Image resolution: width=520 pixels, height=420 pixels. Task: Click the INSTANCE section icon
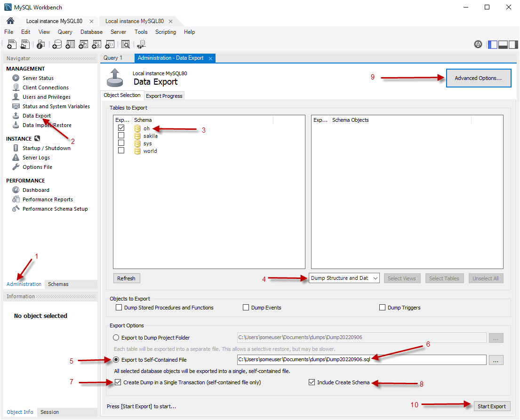[37, 139]
